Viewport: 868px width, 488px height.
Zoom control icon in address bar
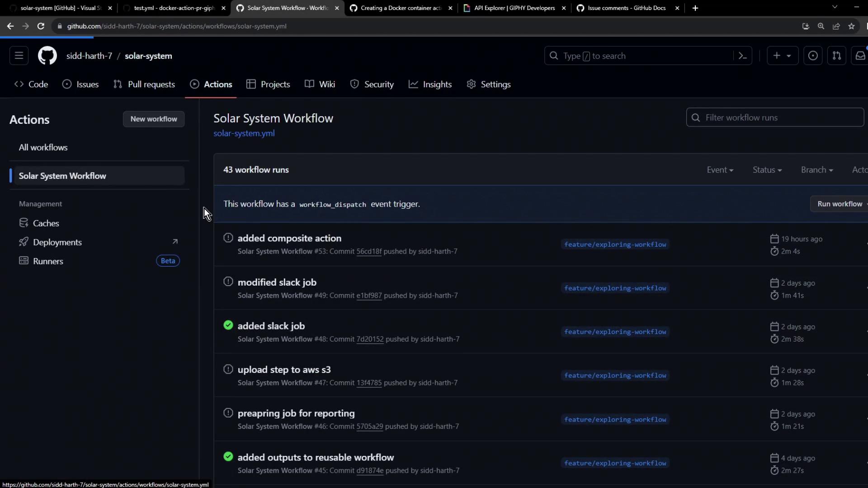coord(821,26)
